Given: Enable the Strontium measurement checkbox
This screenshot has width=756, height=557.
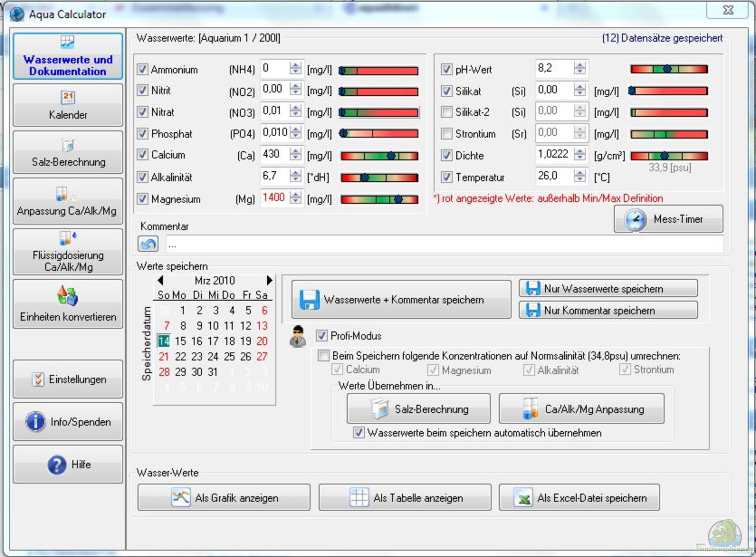Looking at the screenshot, I should [446, 134].
